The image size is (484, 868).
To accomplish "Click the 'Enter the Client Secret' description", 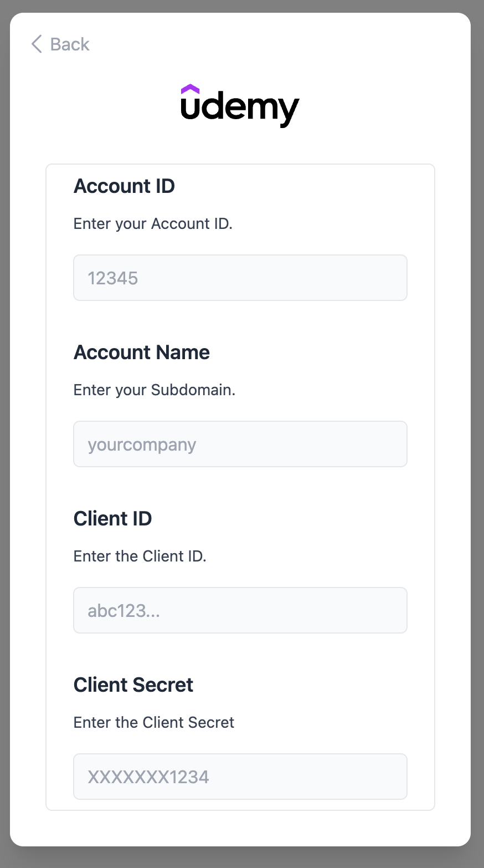I will point(154,723).
